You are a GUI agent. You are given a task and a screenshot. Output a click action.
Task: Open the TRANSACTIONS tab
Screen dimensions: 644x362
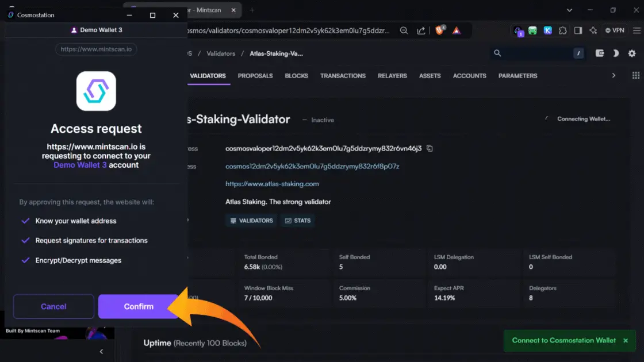(343, 76)
